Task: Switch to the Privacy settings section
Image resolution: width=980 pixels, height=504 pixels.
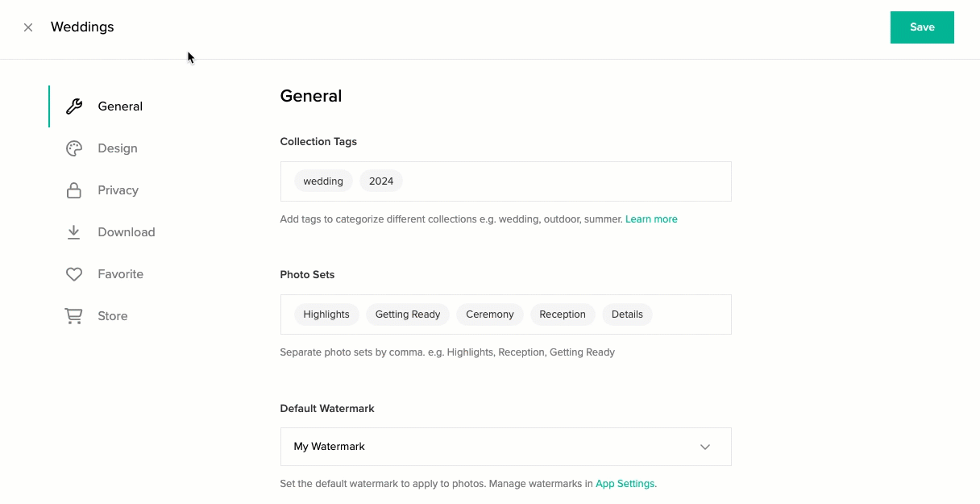Action: [118, 190]
